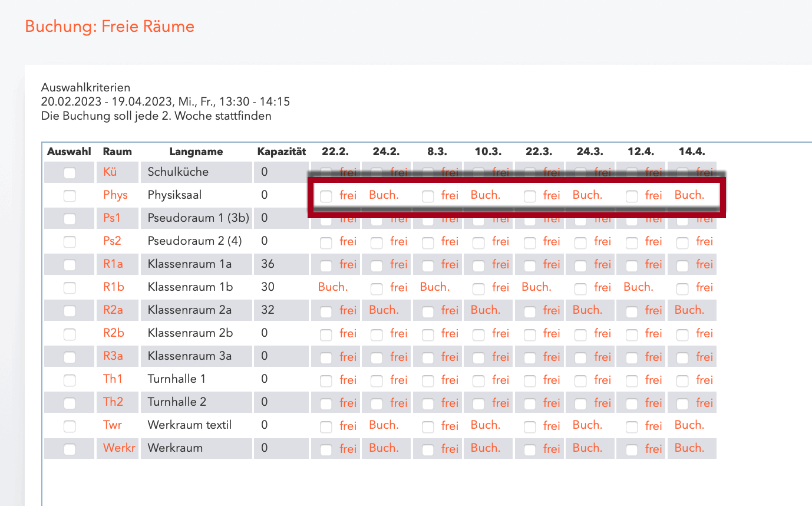This screenshot has height=506, width=812.
Task: Open the Ps1 room link
Action: tap(112, 218)
